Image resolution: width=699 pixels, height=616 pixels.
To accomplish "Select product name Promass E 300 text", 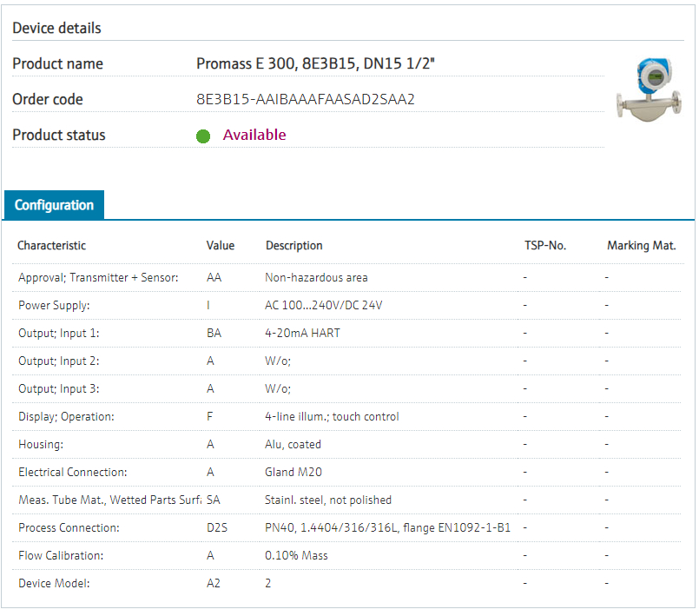I will [315, 63].
